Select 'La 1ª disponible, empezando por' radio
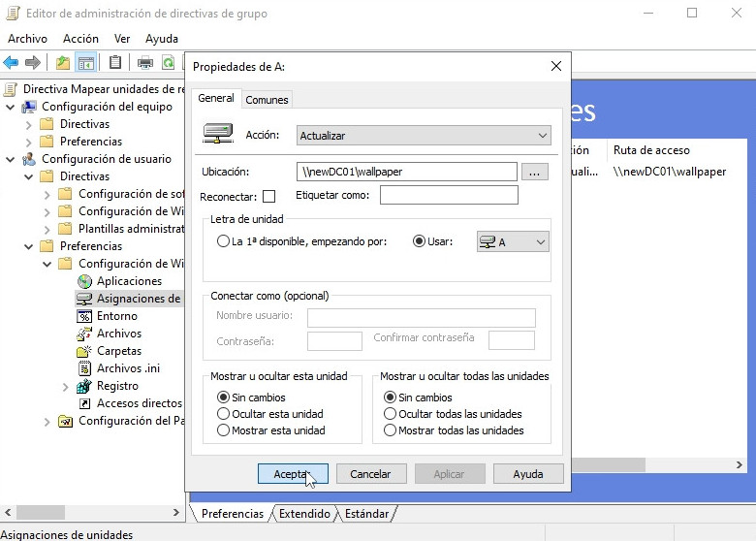Viewport: 756px width, 541px height. coord(224,241)
